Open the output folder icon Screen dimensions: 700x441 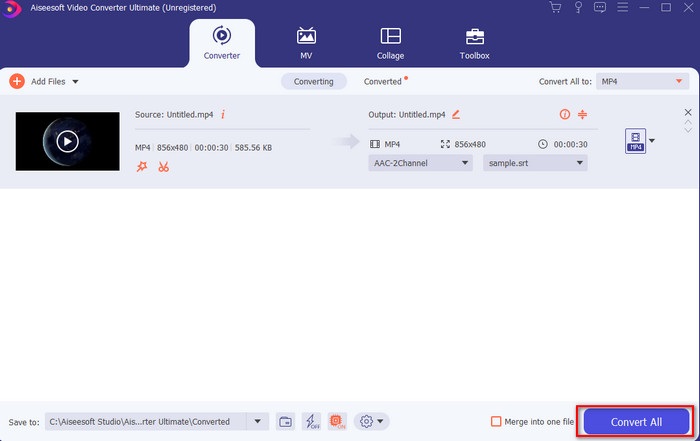coord(285,421)
